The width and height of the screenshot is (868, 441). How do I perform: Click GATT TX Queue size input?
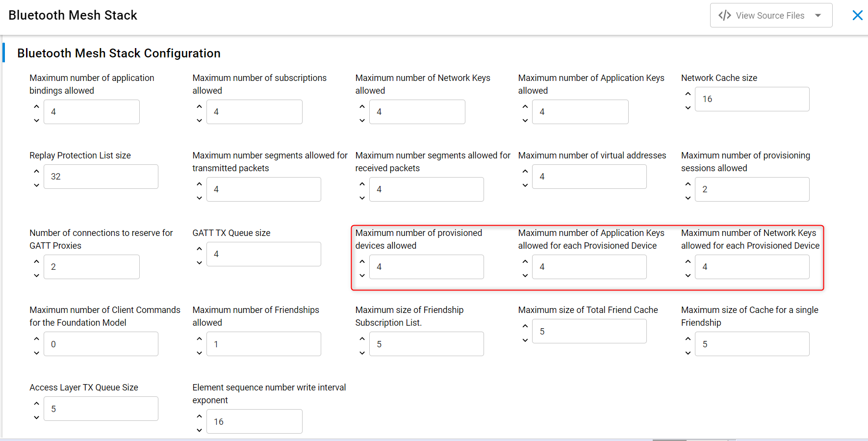(264, 254)
